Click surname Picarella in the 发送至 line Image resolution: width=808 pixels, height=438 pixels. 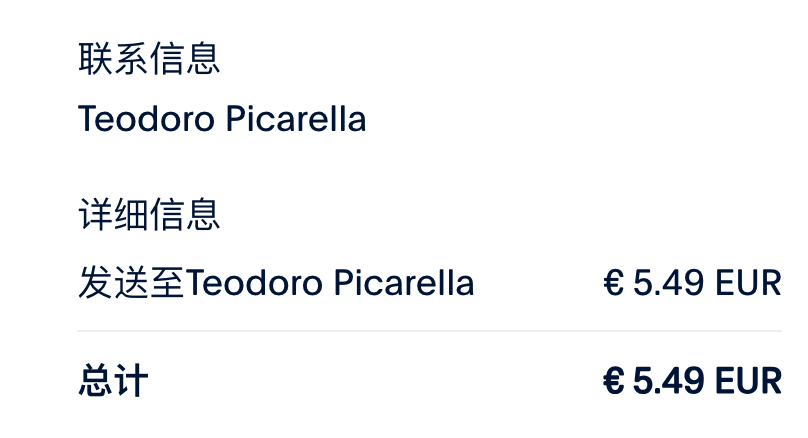(x=403, y=284)
